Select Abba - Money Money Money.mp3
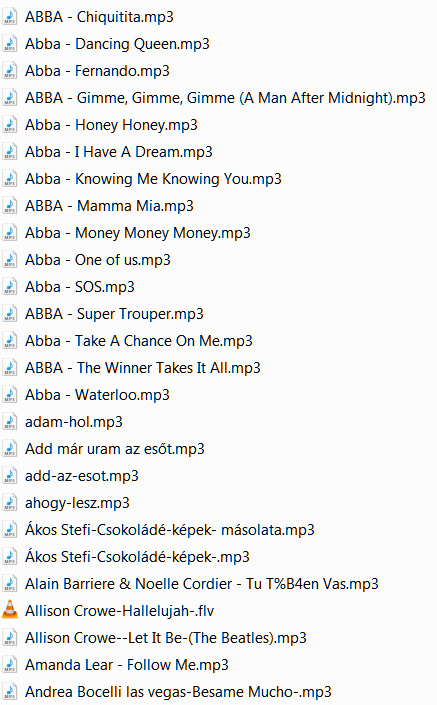This screenshot has width=437, height=705. (x=138, y=233)
